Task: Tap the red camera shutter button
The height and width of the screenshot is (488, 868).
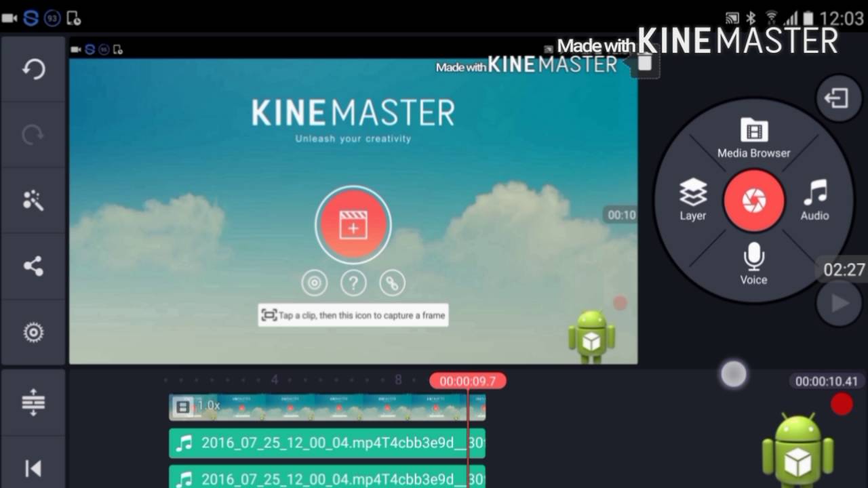Action: [x=754, y=200]
